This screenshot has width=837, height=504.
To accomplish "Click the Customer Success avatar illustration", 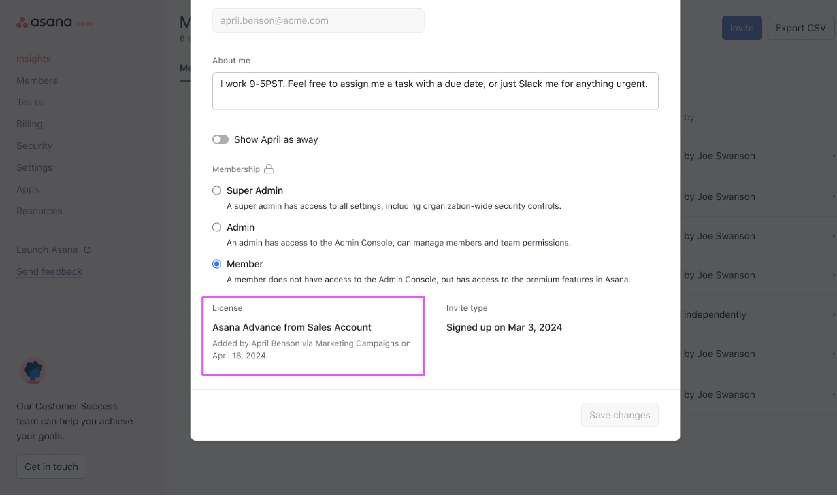I will pyautogui.click(x=33, y=370).
